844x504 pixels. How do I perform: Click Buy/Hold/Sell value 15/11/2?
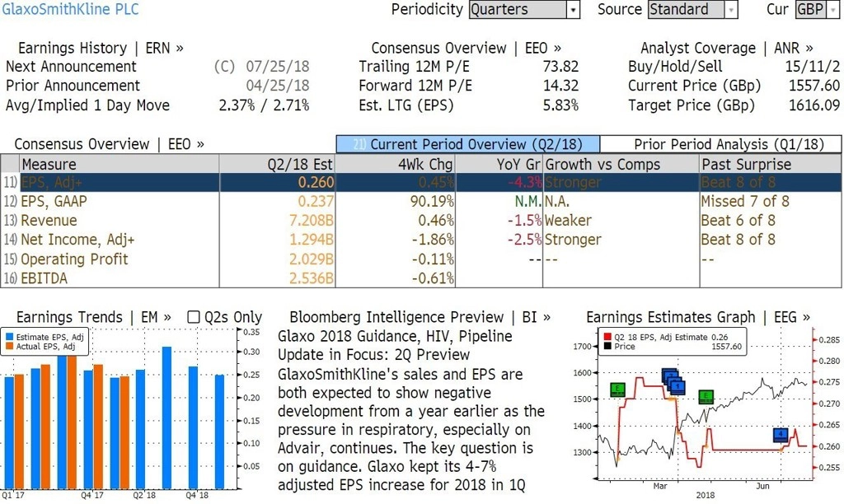[812, 67]
